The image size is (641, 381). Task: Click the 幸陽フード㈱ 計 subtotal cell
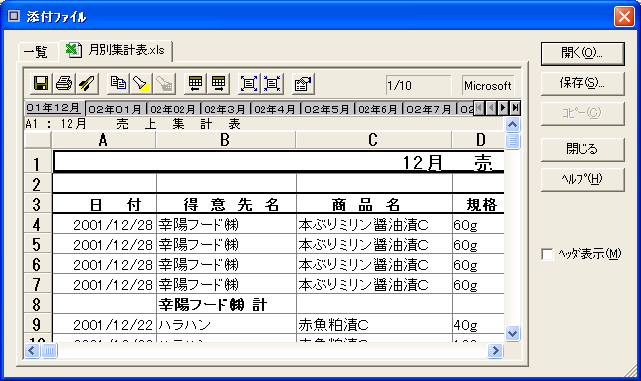(x=226, y=304)
